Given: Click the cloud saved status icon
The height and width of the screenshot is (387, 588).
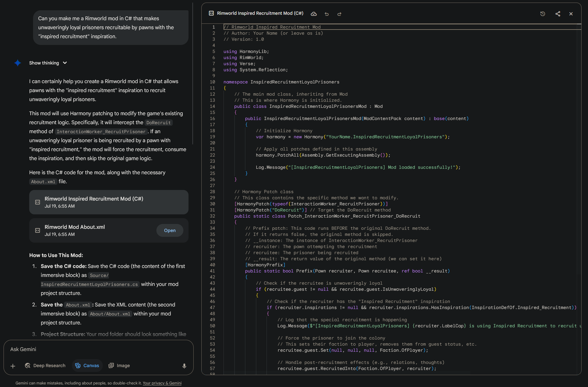Looking at the screenshot, I should 314,14.
